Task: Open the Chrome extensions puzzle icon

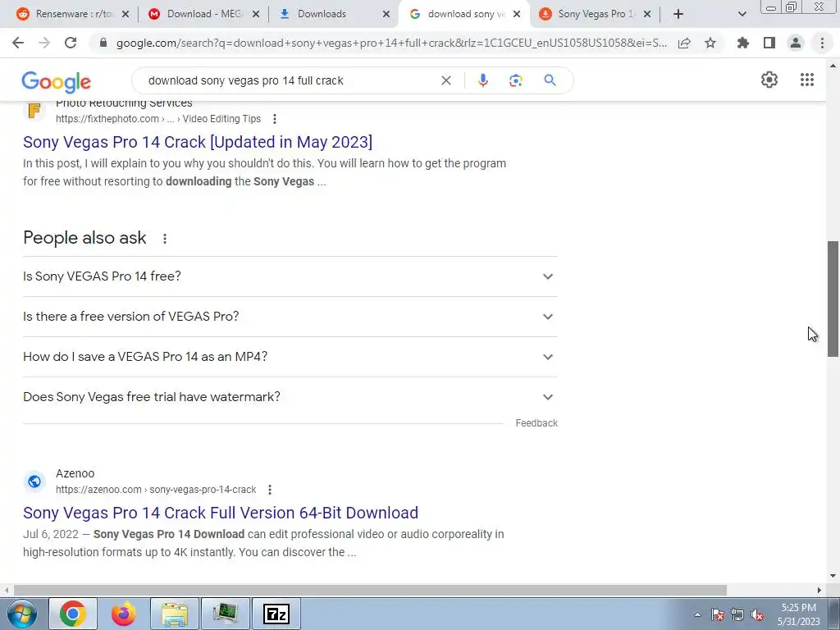Action: 743,43
